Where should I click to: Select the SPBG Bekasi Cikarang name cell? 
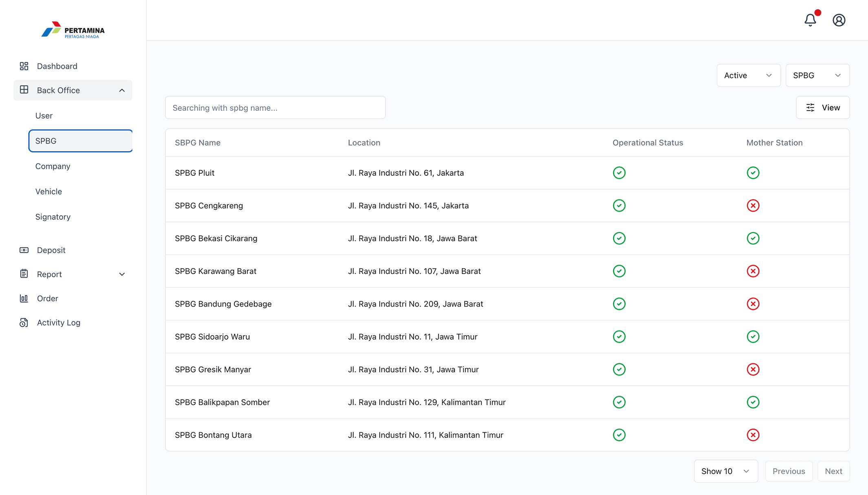point(216,238)
